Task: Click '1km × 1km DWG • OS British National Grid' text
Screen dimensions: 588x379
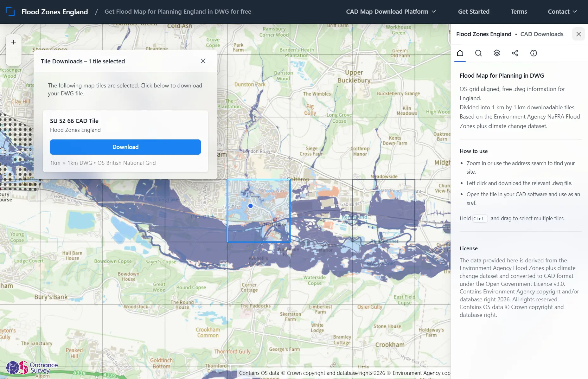Action: (103, 163)
